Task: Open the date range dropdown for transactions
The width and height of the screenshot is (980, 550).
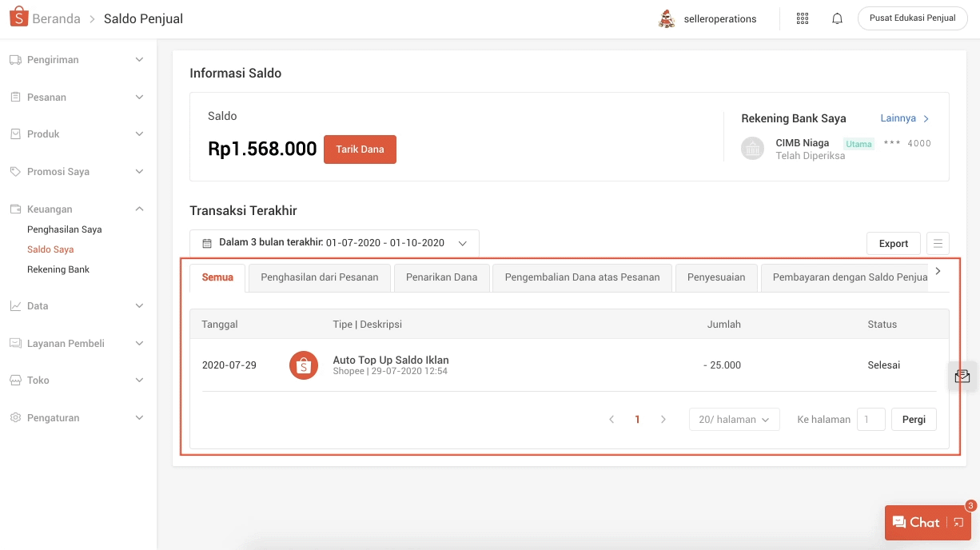Action: pos(463,243)
